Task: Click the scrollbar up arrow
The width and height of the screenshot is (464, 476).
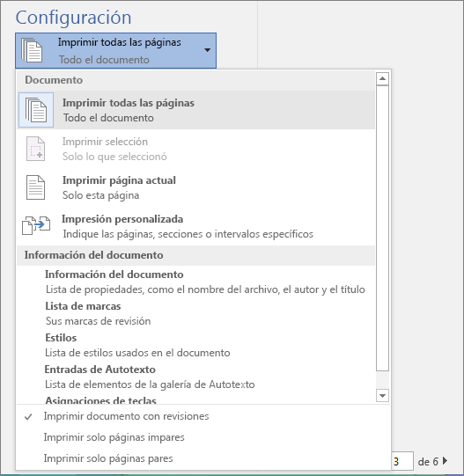Action: coord(382,79)
